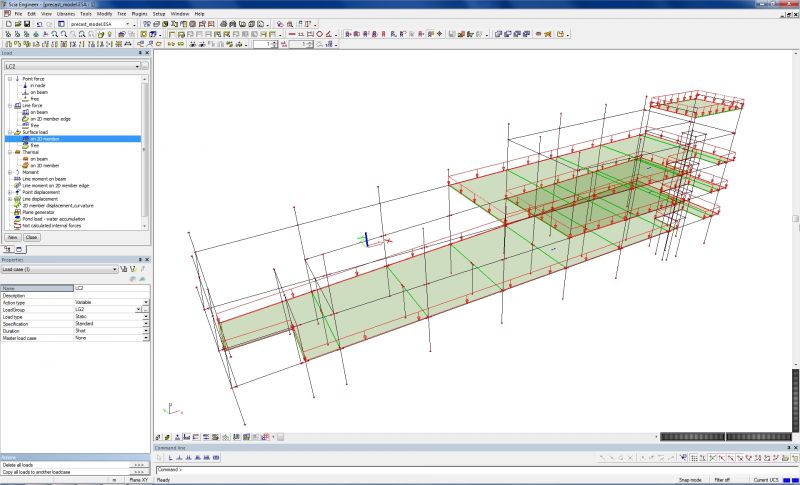The height and width of the screenshot is (485, 800).
Task: Open the Duration dropdown in Properties
Action: tap(146, 330)
